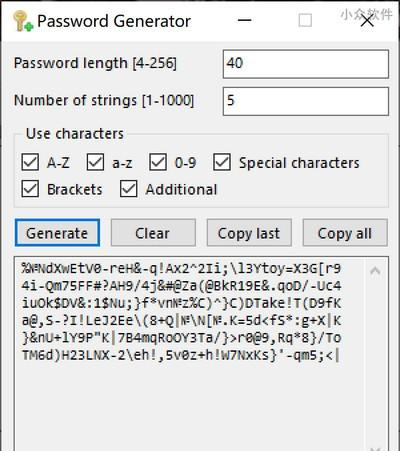Viewport: 400px width, 451px height.
Task: Focus the Number of strings field
Action: pos(306,101)
